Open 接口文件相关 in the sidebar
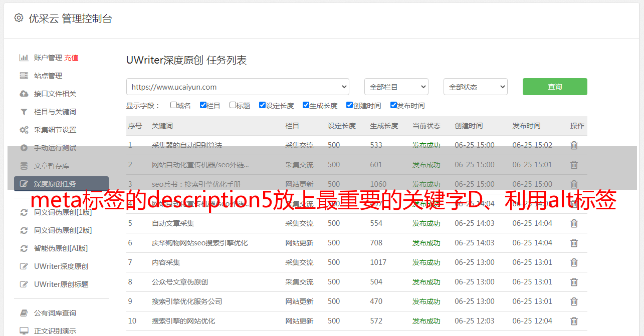644x336 pixels. [x=55, y=94]
